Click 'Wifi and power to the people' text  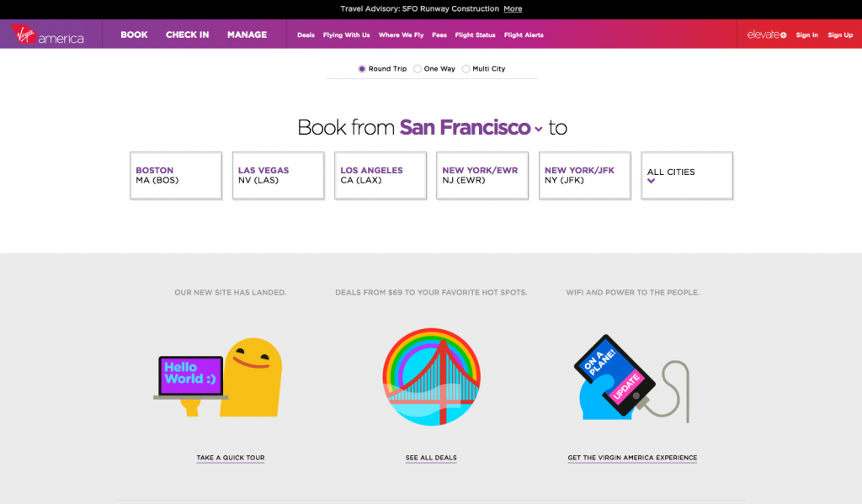pos(633,293)
